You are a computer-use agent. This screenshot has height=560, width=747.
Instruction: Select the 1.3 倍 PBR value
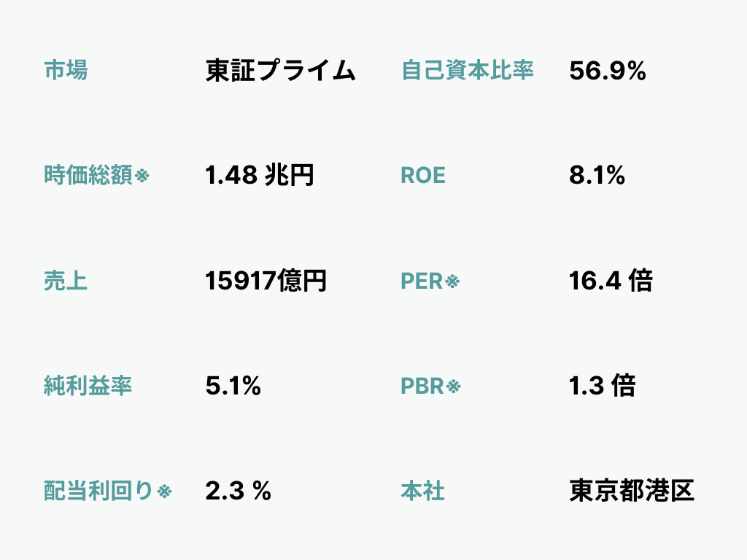(x=602, y=385)
